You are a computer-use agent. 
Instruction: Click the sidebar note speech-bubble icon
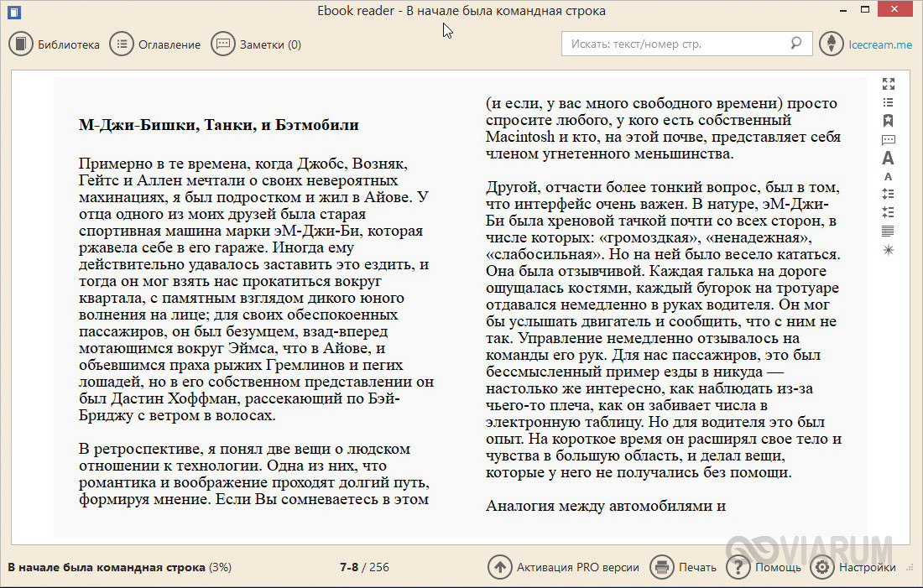888,139
